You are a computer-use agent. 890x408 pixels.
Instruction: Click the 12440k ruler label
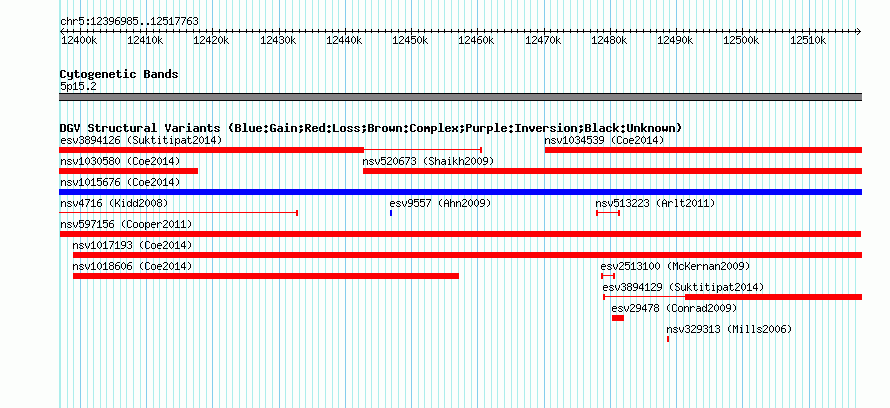[x=345, y=40]
